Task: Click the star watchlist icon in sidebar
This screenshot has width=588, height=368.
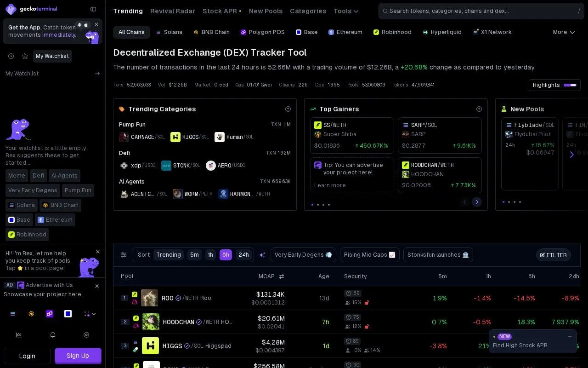Action: click(25, 56)
